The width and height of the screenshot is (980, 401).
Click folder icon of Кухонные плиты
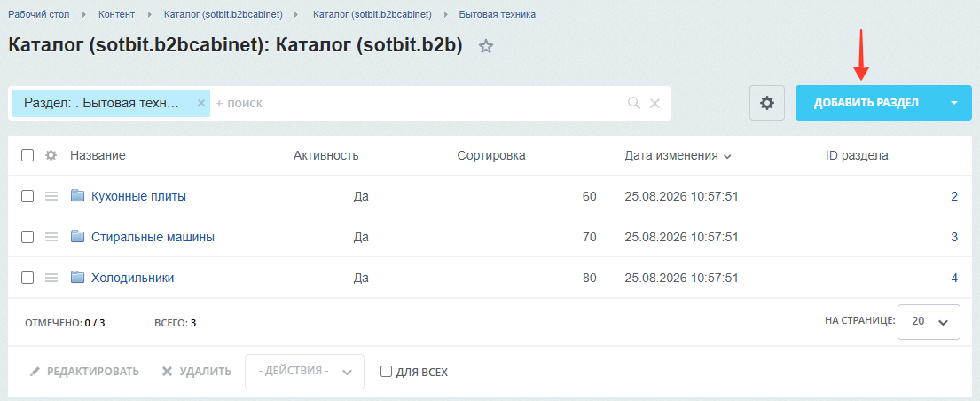77,196
